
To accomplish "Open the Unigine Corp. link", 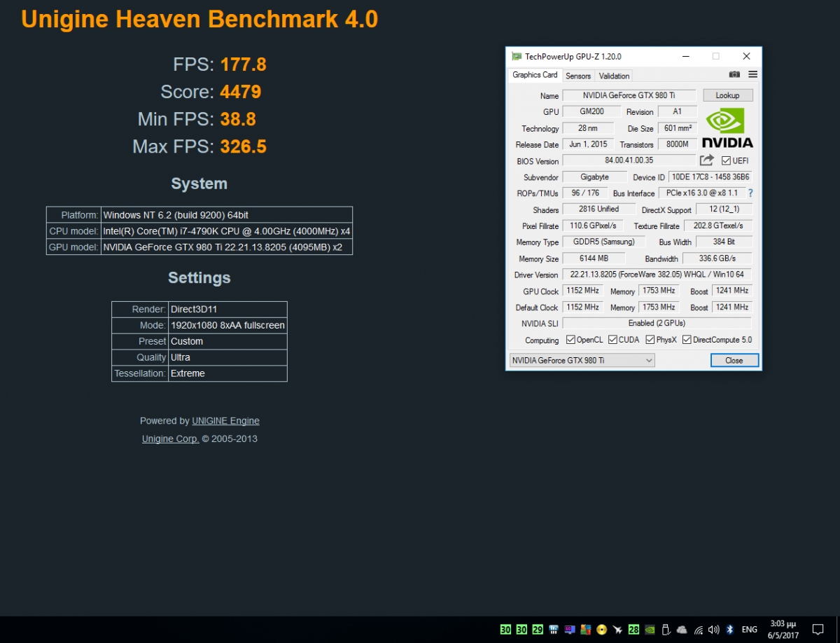I will pos(170,439).
